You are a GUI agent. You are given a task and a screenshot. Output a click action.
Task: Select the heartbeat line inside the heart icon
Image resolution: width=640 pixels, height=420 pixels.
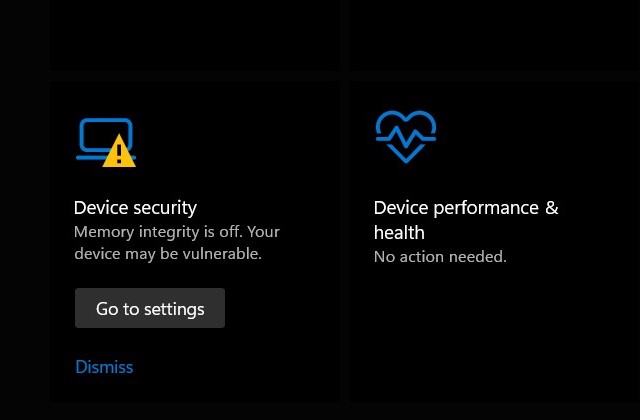[x=406, y=138]
